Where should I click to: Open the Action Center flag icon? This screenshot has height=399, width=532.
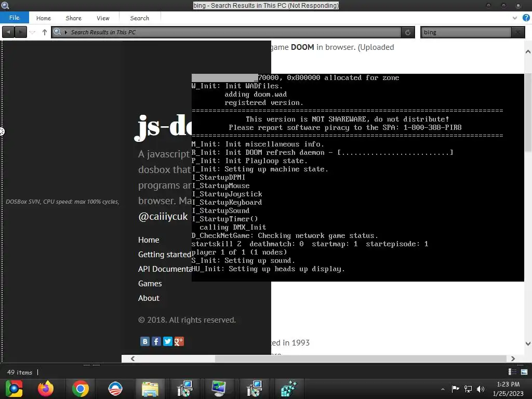455,389
